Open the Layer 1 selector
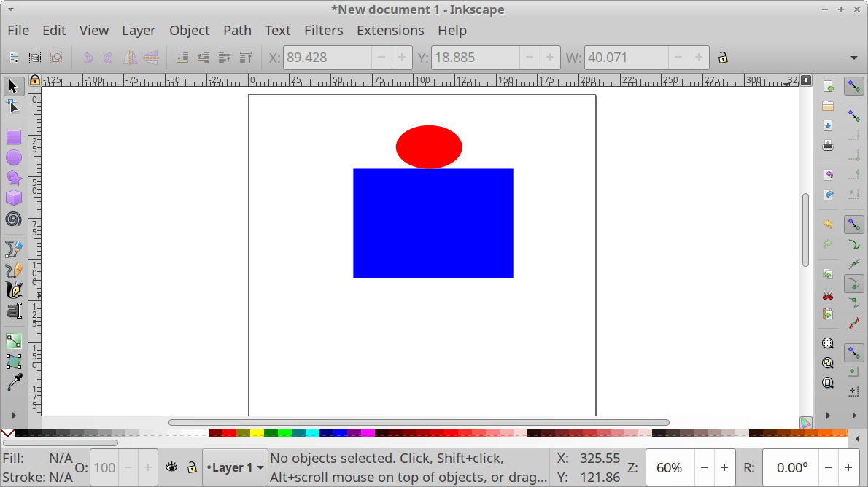The height and width of the screenshot is (487, 868). [x=234, y=467]
